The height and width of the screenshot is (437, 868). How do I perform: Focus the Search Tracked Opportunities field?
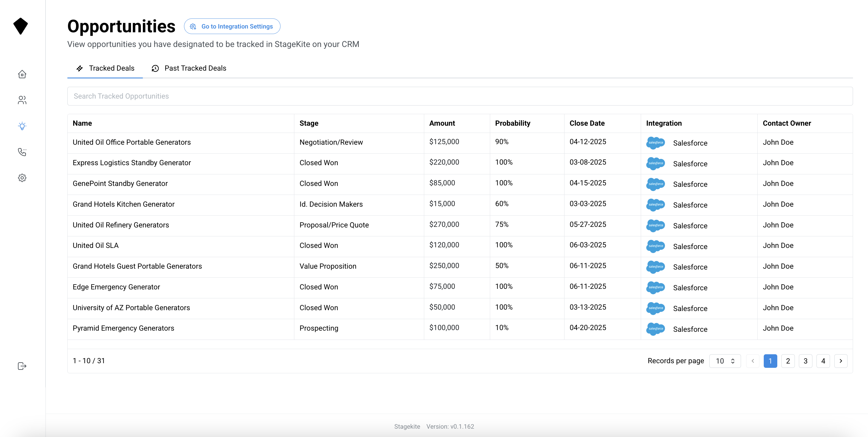(460, 96)
